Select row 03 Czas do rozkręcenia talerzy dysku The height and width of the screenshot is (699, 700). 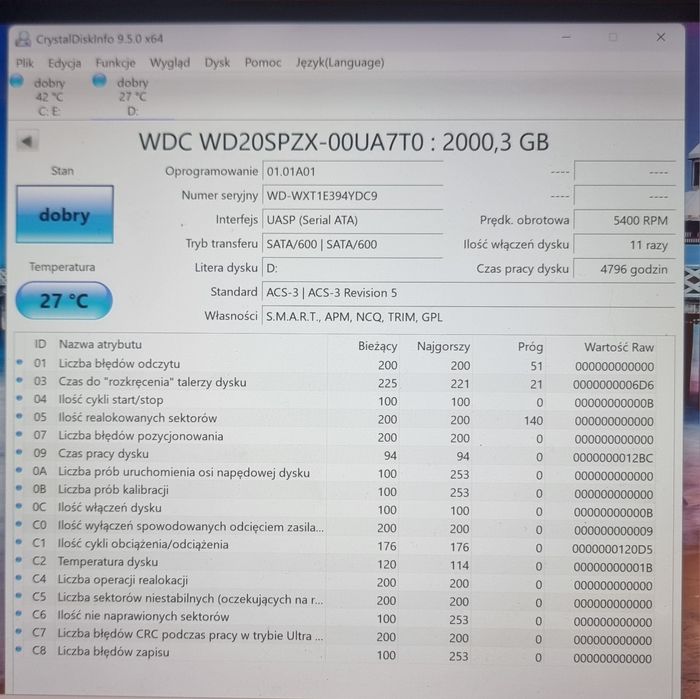[335, 383]
